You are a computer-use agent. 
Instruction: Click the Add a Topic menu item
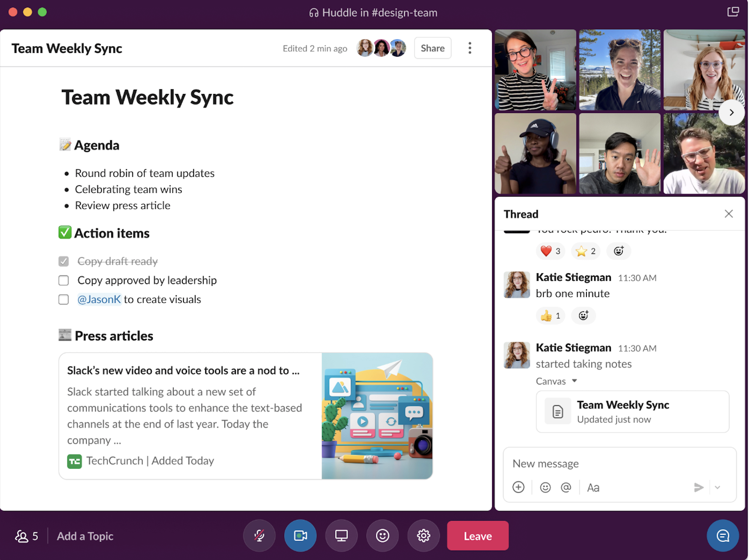click(84, 535)
